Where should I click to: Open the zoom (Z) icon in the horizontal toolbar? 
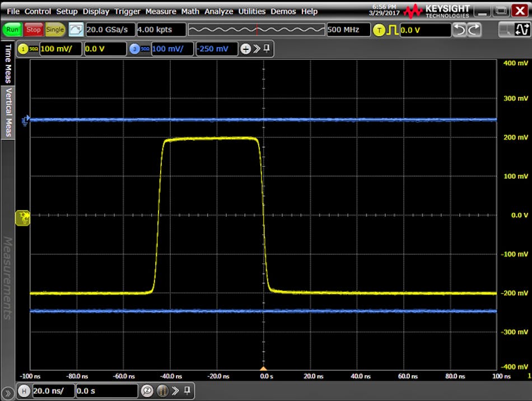tap(146, 391)
